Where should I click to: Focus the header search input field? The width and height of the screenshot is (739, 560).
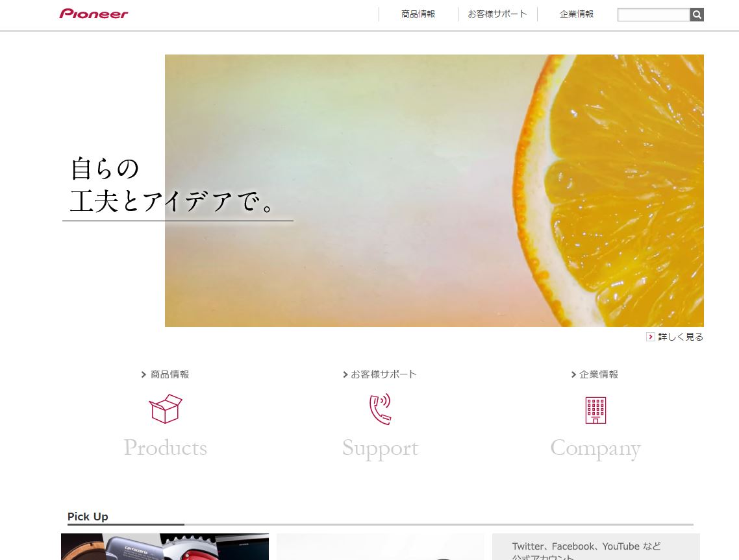654,15
